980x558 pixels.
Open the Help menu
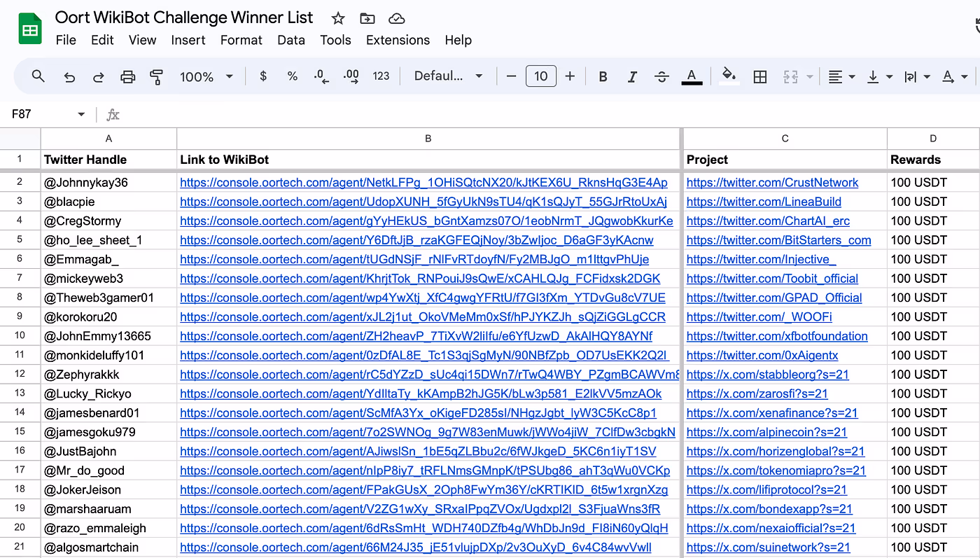click(458, 40)
